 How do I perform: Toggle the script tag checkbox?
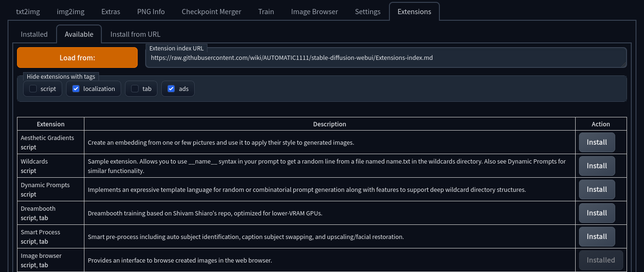(33, 89)
